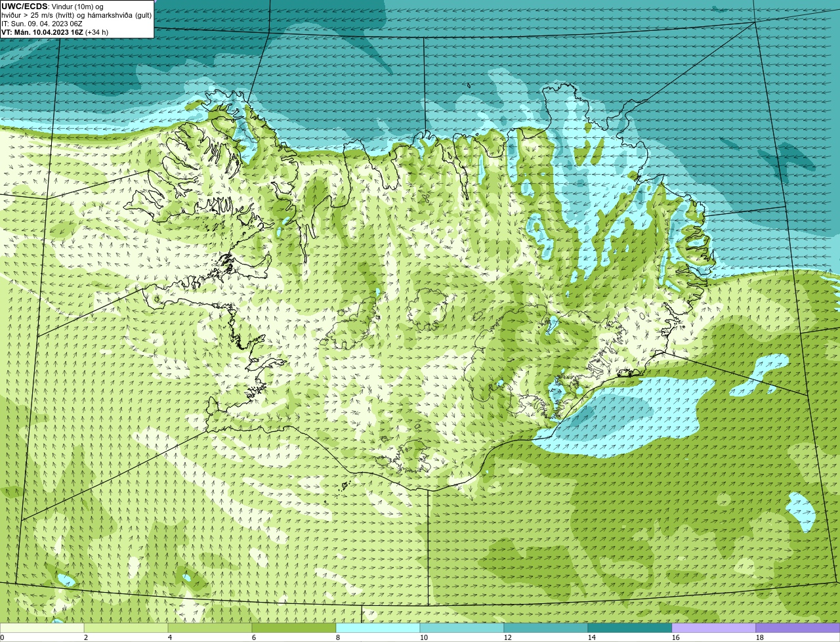Click the legend value "16"
Screen dimensions: 840x642
point(676,637)
